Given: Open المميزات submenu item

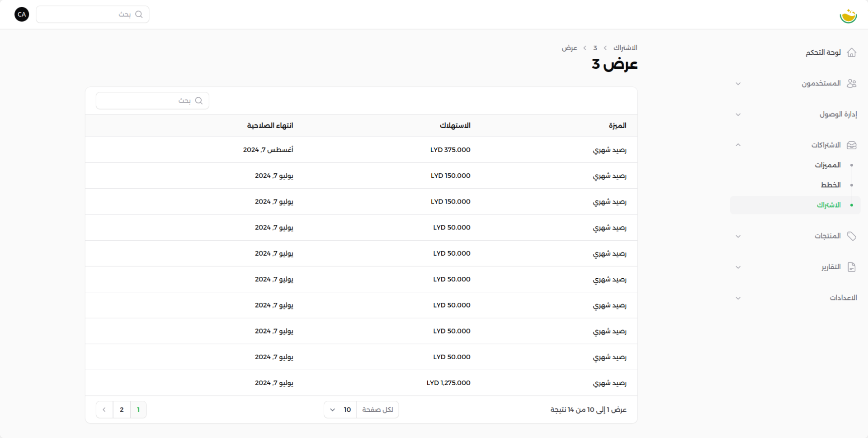Looking at the screenshot, I should pyautogui.click(x=828, y=165).
